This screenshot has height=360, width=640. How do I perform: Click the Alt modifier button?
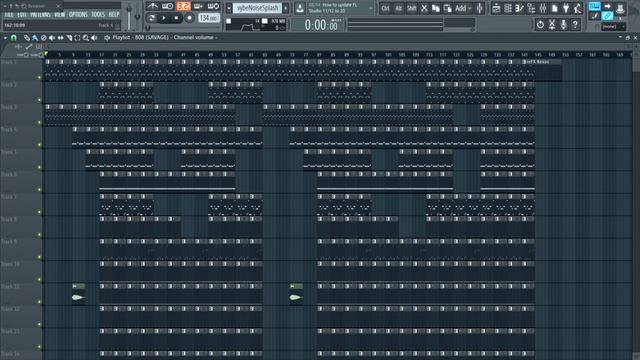coord(398,8)
